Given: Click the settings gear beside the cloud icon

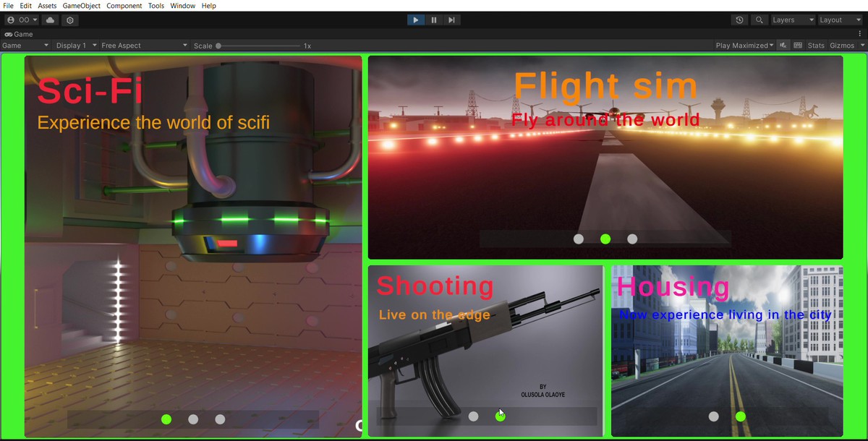Looking at the screenshot, I should [x=70, y=20].
